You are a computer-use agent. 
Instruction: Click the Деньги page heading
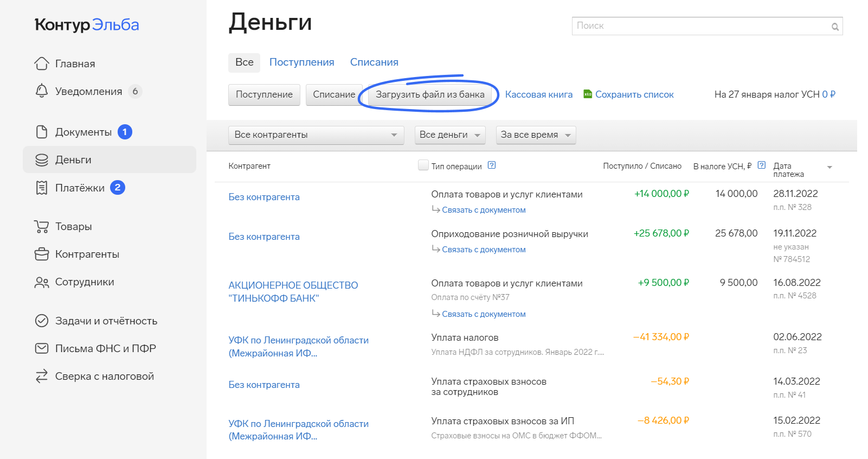click(x=270, y=22)
